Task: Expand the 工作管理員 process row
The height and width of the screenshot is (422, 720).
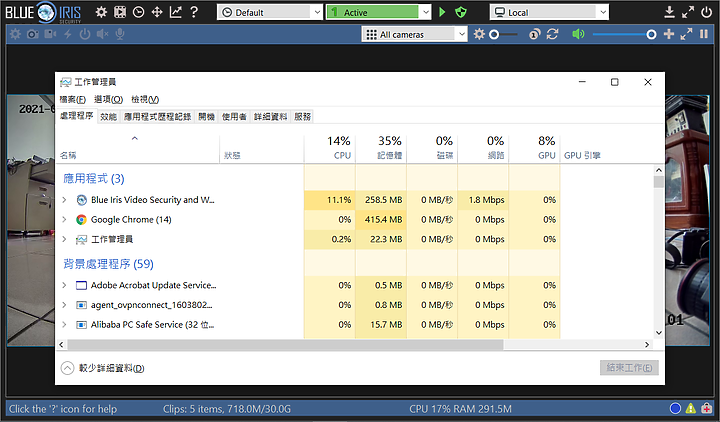Action: (x=64, y=239)
